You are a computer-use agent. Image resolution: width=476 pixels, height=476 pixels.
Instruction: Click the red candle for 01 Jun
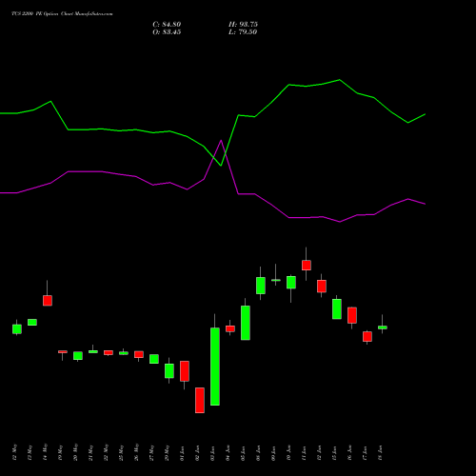click(185, 371)
